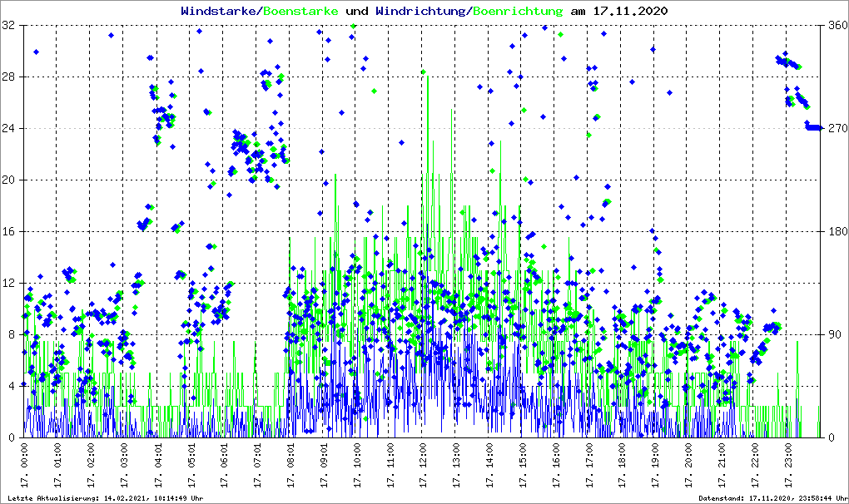Click the green 'Boenstarke' title word

(x=300, y=12)
